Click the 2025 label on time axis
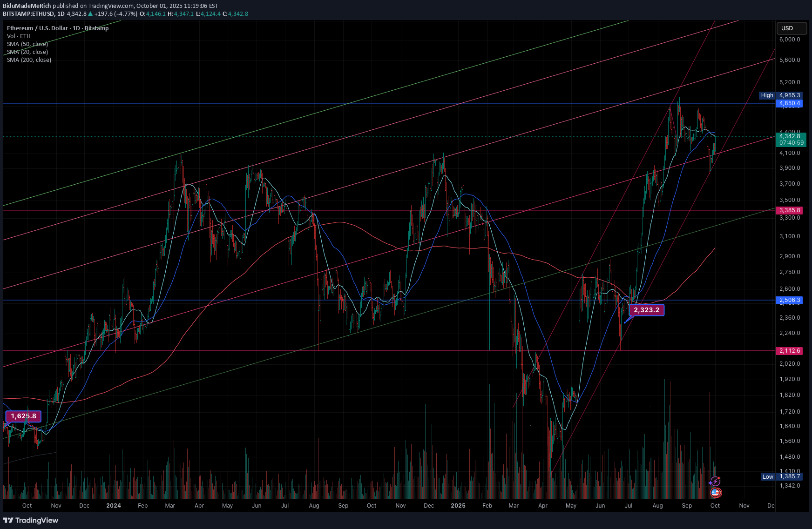The width and height of the screenshot is (812, 529). point(458,506)
